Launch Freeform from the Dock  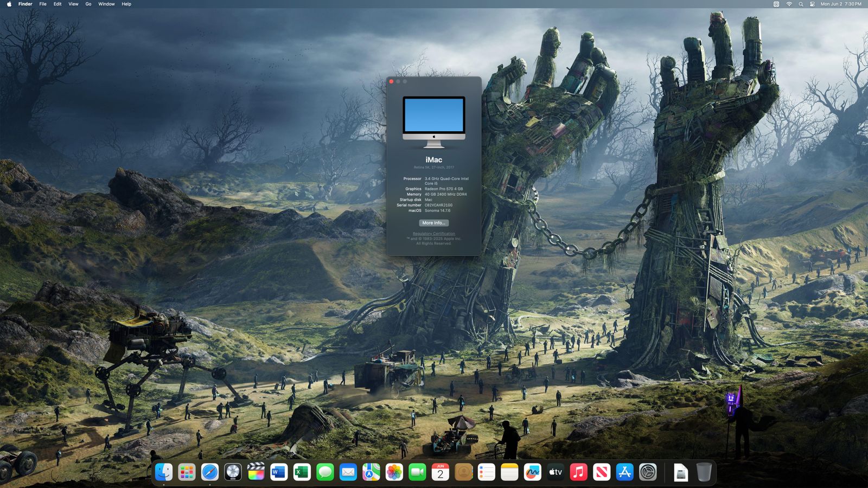point(533,472)
